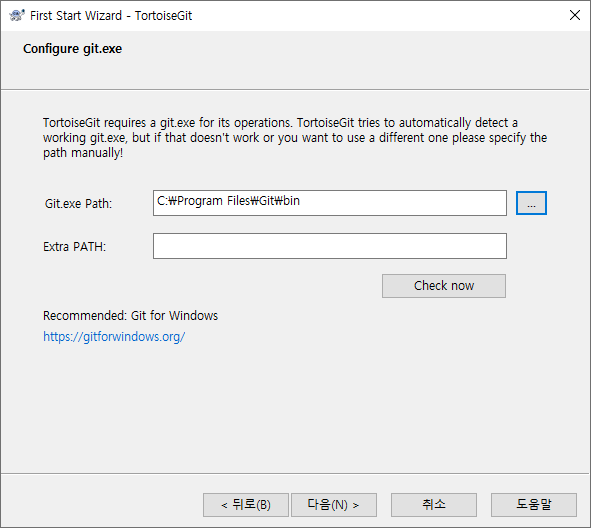Go back with the 뒤로(B) button
This screenshot has width=591, height=528.
coord(246,505)
